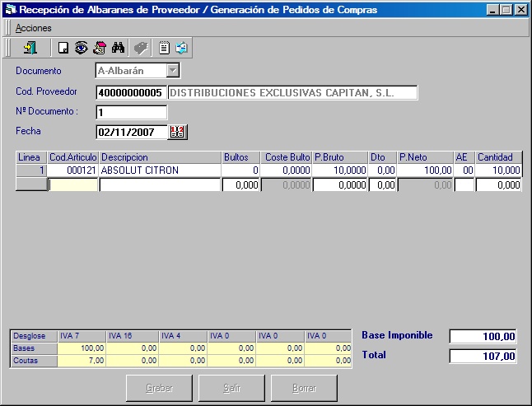The image size is (532, 406).
Task: Click the AE field in new line
Action: [x=464, y=184]
